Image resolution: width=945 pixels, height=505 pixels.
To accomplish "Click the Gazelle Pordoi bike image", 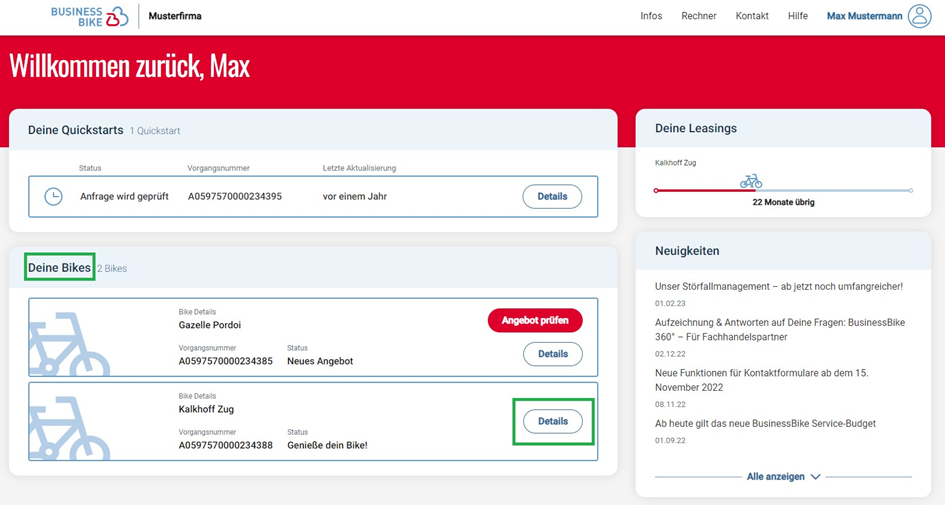I will click(x=69, y=343).
